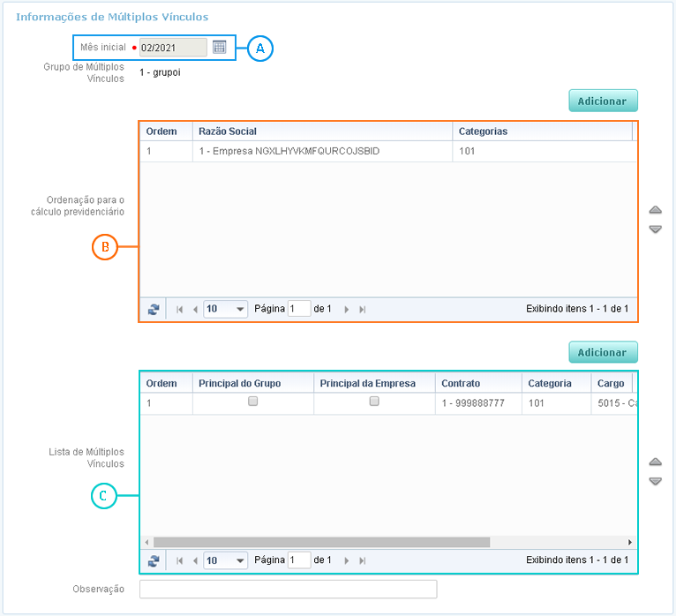Move row down in Ordenação grid
The height and width of the screenshot is (616, 676).
coord(655,229)
